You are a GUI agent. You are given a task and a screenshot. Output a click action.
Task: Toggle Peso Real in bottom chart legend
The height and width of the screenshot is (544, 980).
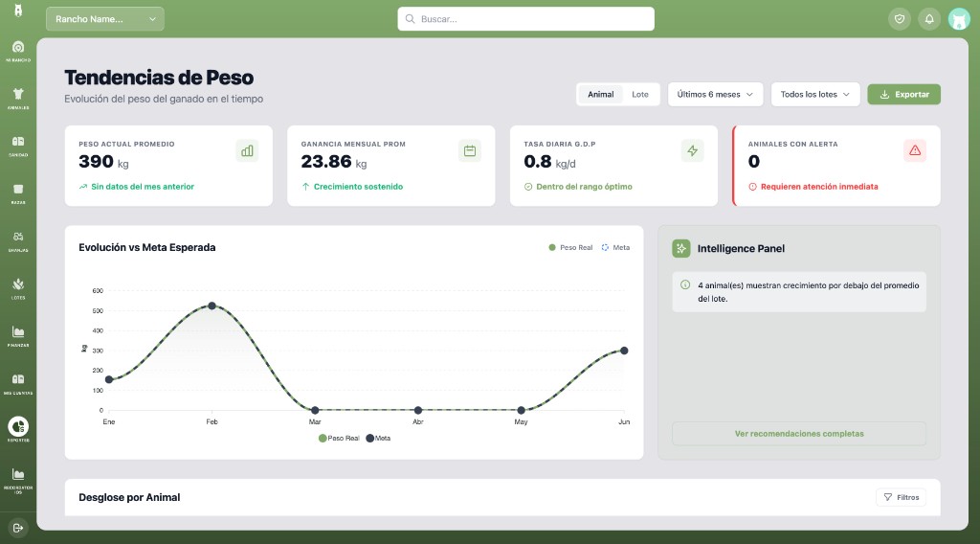coord(340,439)
